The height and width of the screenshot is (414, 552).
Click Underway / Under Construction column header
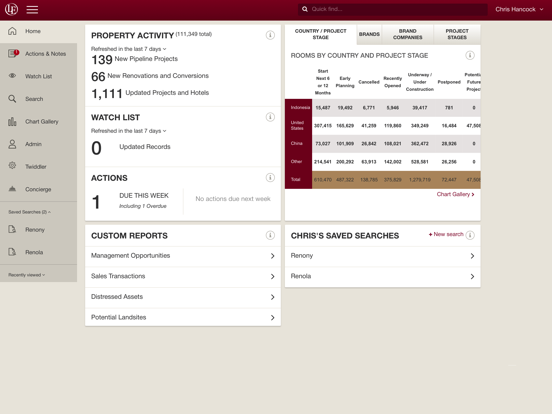click(x=420, y=82)
